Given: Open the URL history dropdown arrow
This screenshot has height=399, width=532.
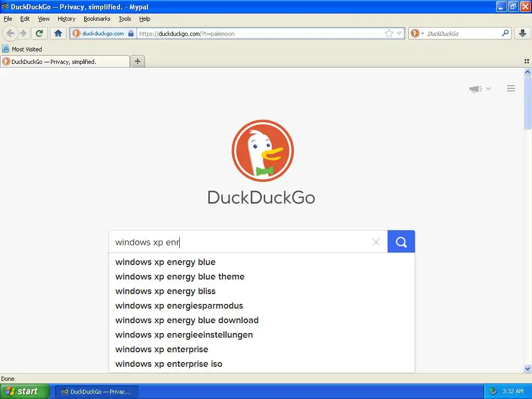Looking at the screenshot, I should coord(400,33).
